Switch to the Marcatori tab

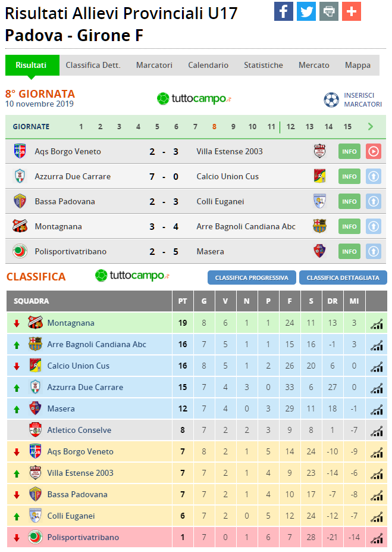(154, 65)
